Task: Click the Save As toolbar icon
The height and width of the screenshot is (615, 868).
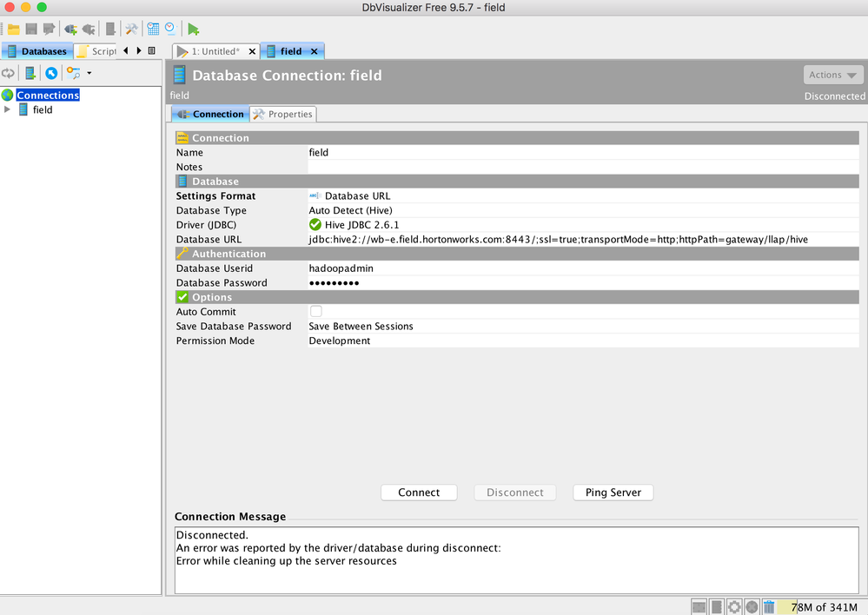Action: pos(50,29)
